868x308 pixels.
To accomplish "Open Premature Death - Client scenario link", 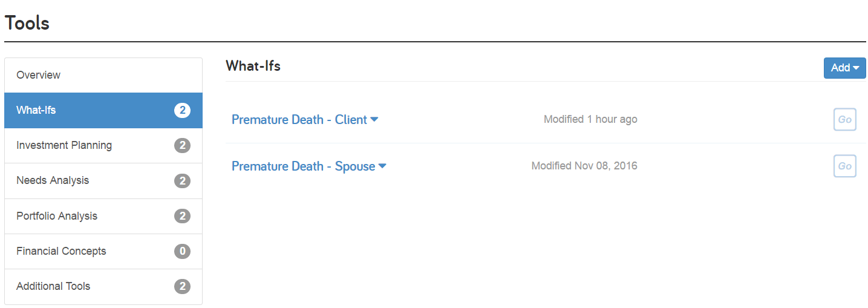I will (299, 120).
